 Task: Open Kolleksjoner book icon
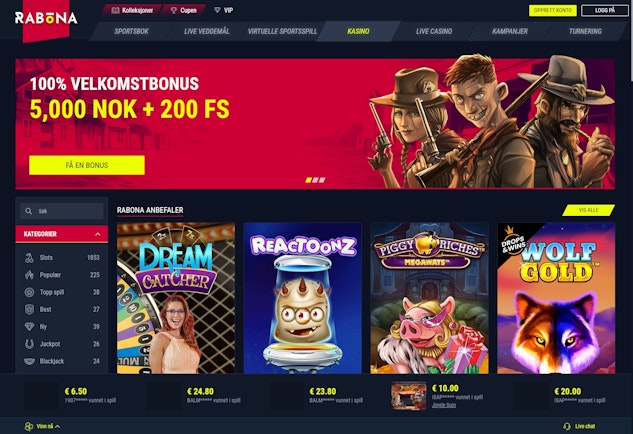[115, 10]
